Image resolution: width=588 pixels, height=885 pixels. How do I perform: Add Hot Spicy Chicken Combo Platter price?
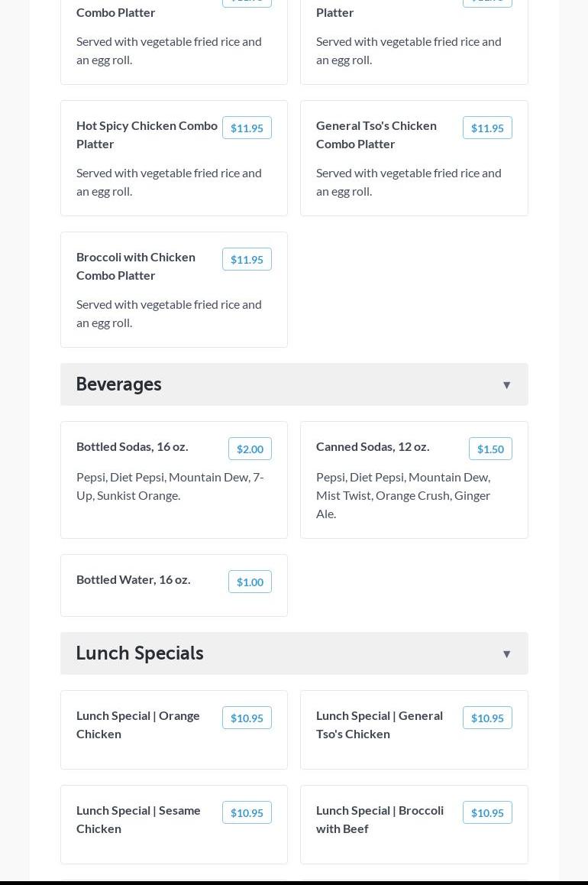click(x=247, y=128)
